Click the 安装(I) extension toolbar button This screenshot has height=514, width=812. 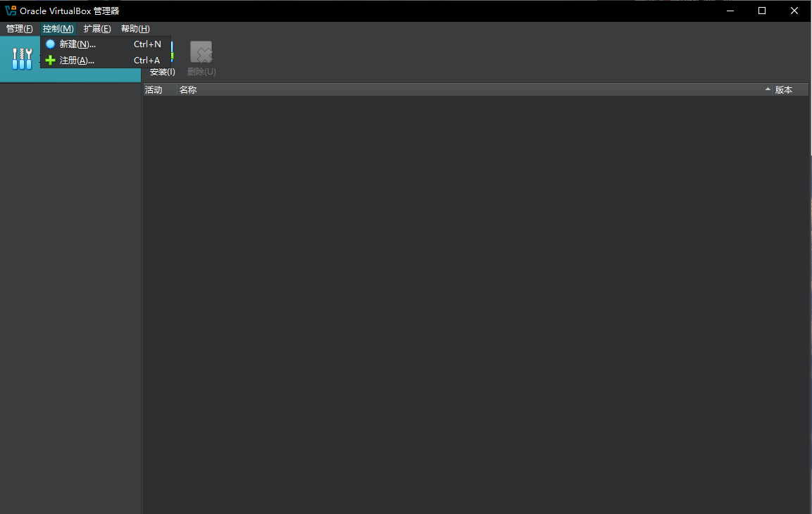(163, 72)
